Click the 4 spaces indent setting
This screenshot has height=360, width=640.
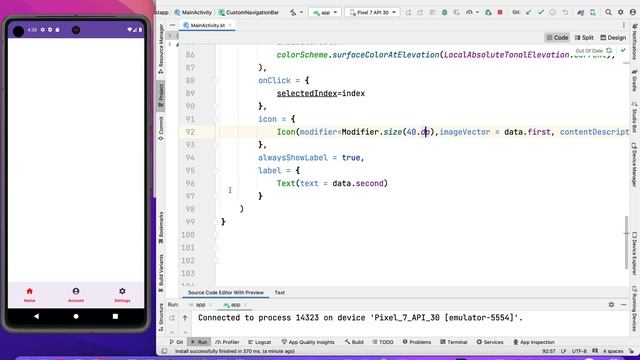(613, 351)
